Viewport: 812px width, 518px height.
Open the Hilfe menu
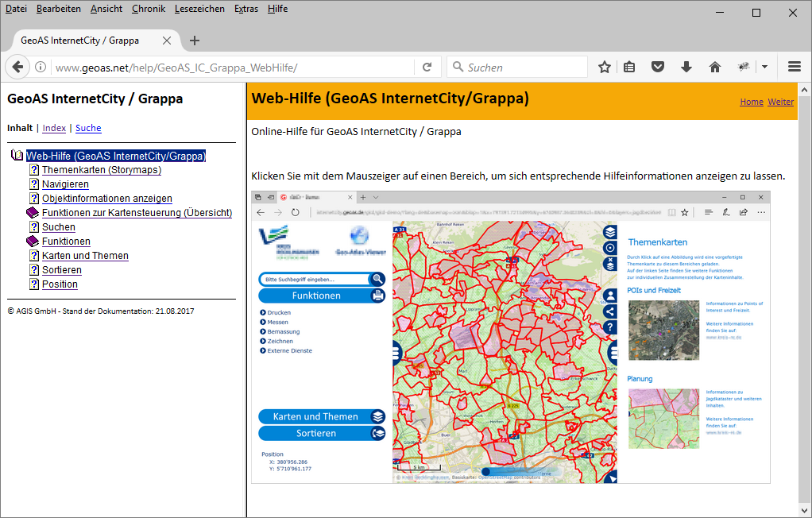(x=277, y=9)
